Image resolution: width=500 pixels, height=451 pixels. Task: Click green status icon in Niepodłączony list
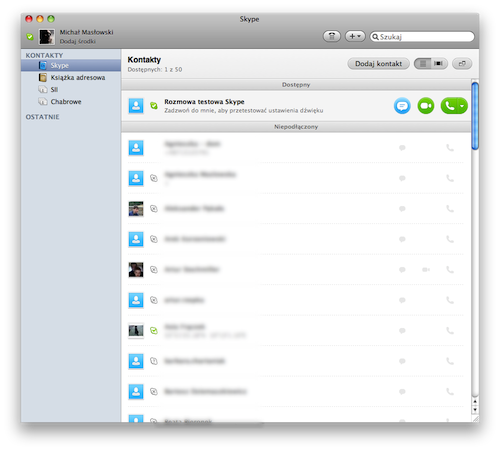[154, 331]
